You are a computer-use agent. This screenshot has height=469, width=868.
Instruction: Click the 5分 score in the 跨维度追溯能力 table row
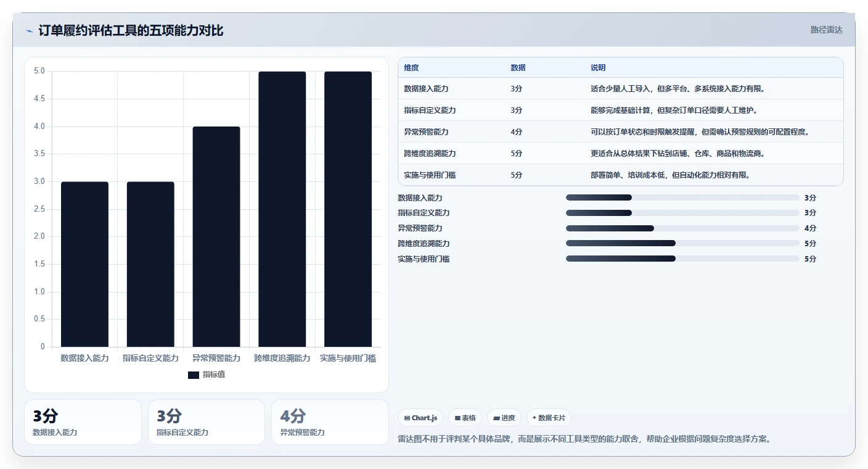click(517, 153)
